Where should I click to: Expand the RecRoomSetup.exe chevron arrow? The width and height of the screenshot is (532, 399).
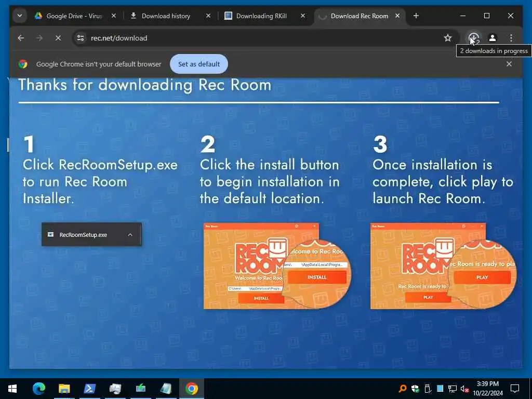click(x=130, y=235)
